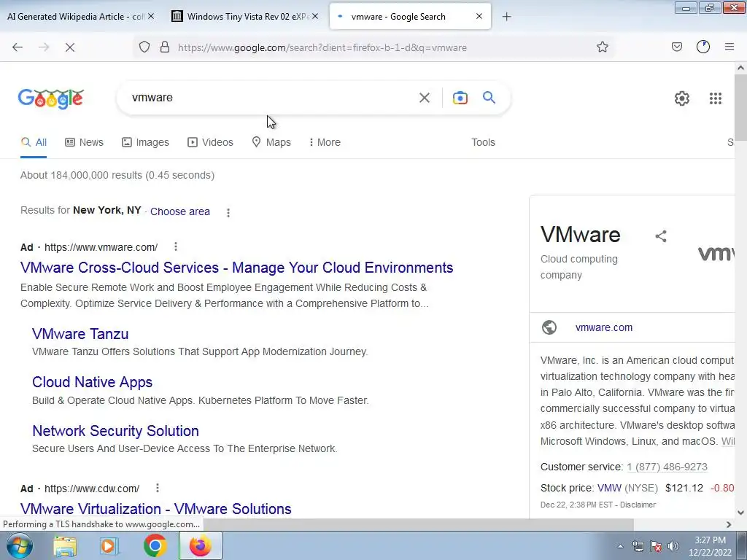The image size is (747, 560).
Task: Share the VMware knowledge panel
Action: (x=661, y=236)
